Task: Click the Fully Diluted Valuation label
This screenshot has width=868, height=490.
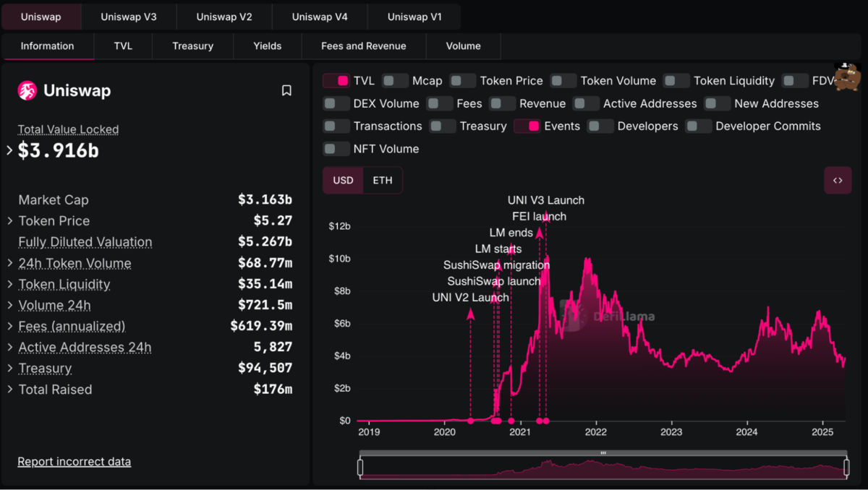Action: [x=85, y=242]
